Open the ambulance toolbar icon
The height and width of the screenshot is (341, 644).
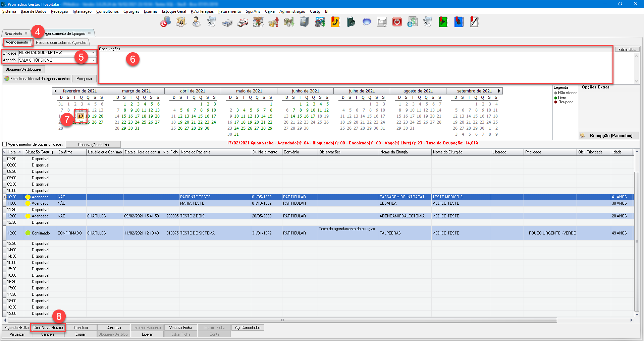tap(243, 22)
